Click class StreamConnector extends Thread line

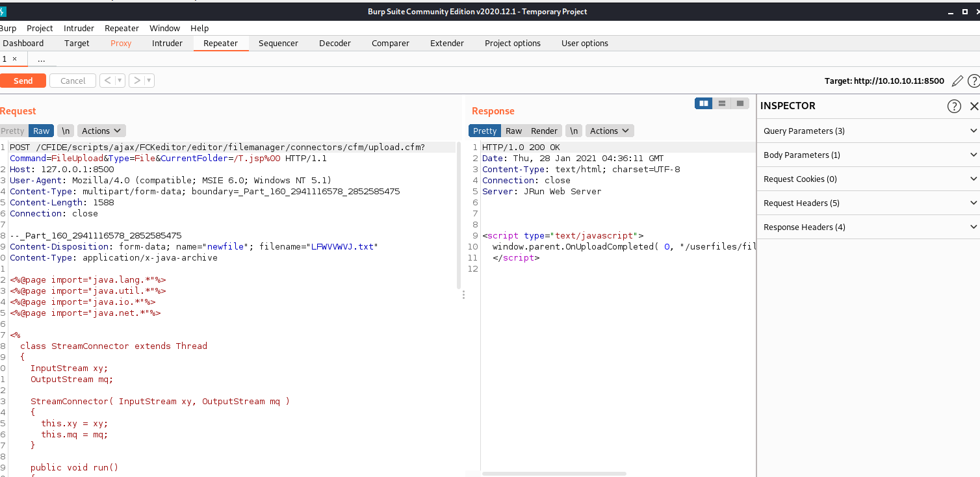113,346
